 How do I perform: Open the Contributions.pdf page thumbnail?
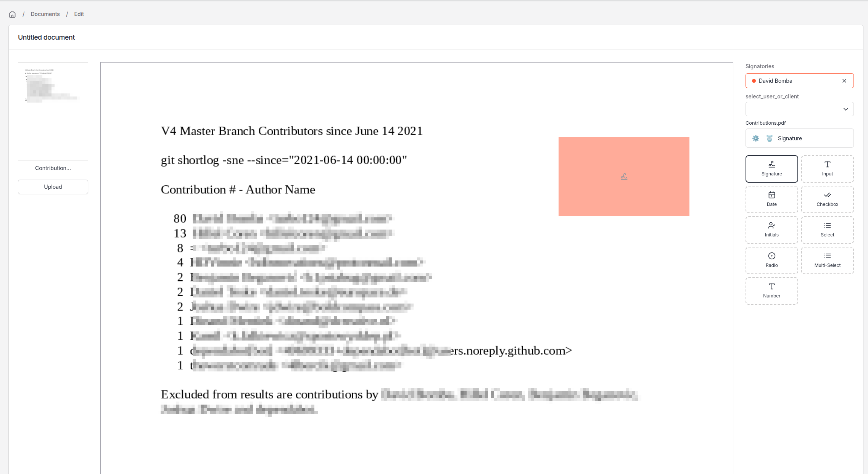53,111
